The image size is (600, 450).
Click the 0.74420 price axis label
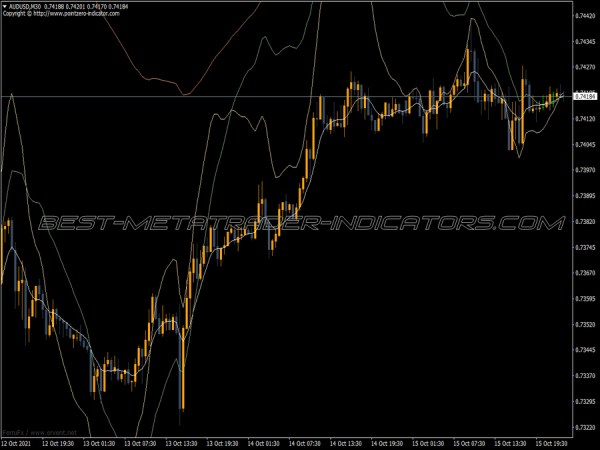[585, 16]
